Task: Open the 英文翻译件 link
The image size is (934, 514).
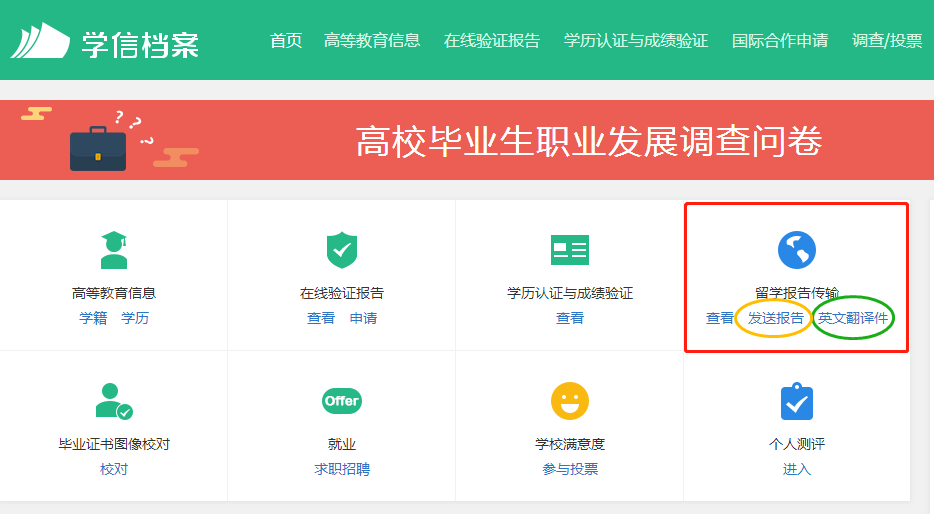Action: tap(853, 319)
